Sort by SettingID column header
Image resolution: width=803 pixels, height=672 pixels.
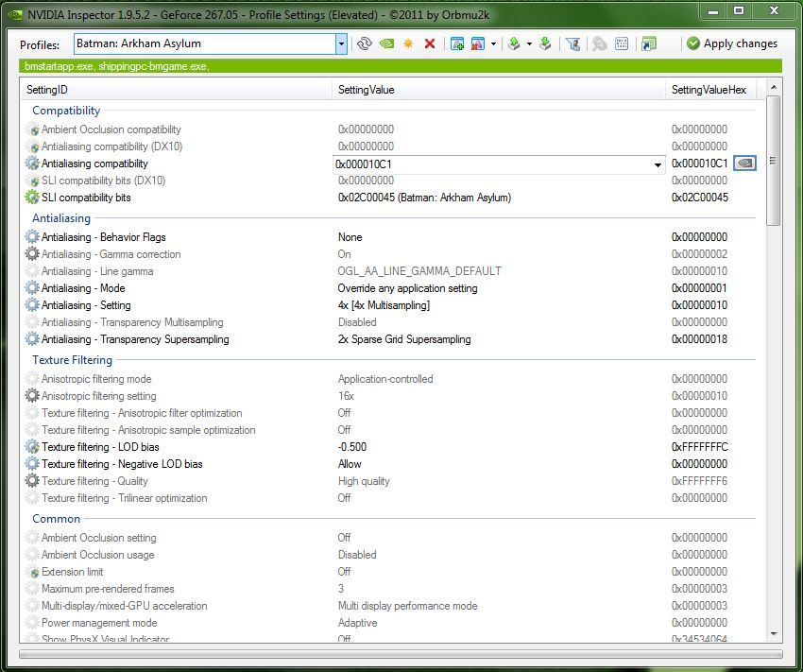pos(176,90)
